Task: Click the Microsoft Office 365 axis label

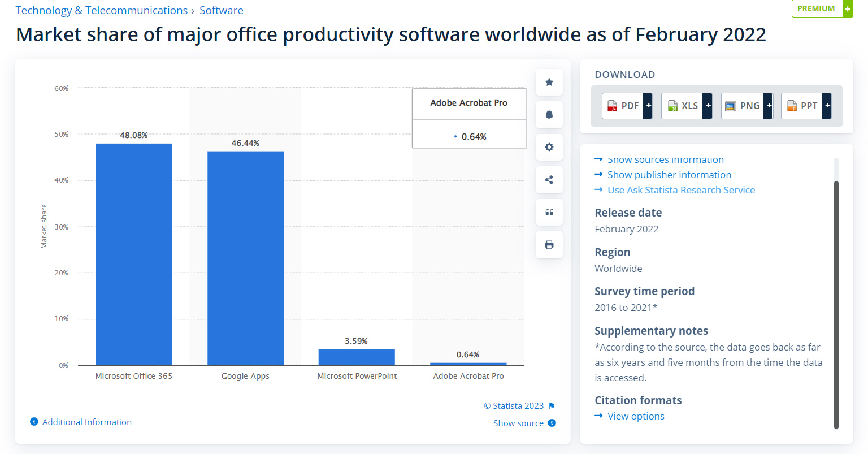Action: (134, 376)
